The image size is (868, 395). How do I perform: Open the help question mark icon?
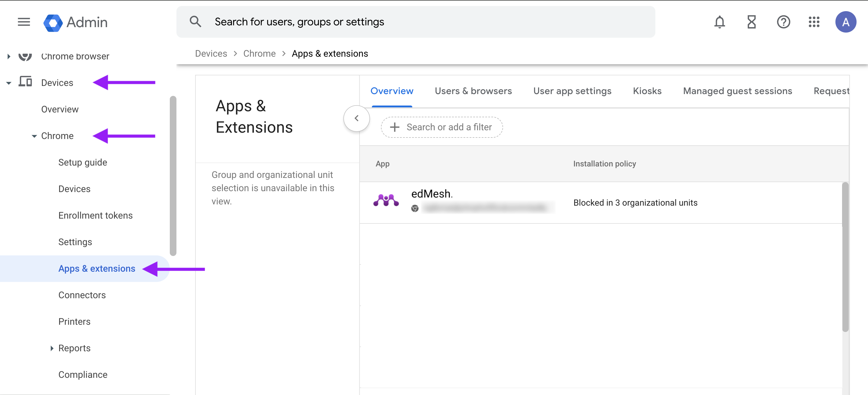pos(783,22)
